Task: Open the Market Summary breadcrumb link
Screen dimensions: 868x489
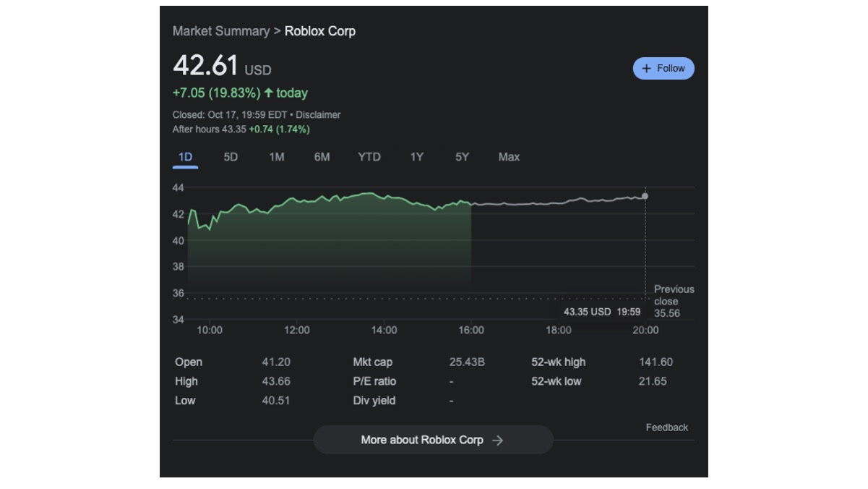Action: (220, 31)
